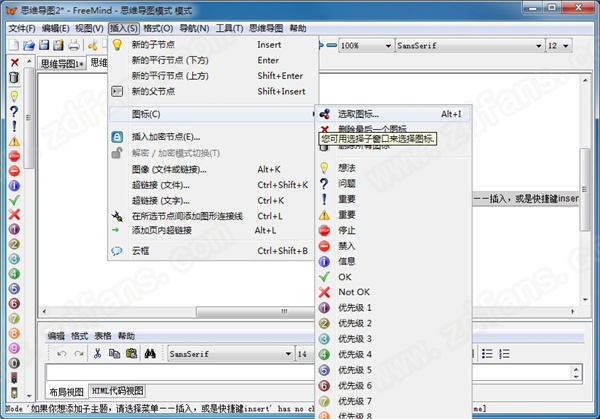Screen dimensions: 600x419
Task: Choose 选取图标... submenu item
Action: pos(393,114)
